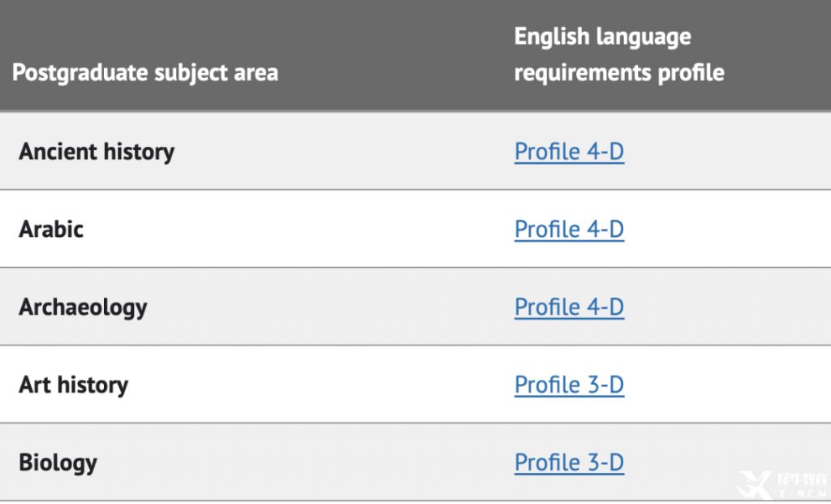Click the 'English language' header line
Screen dimensions: 831x504
(x=603, y=37)
